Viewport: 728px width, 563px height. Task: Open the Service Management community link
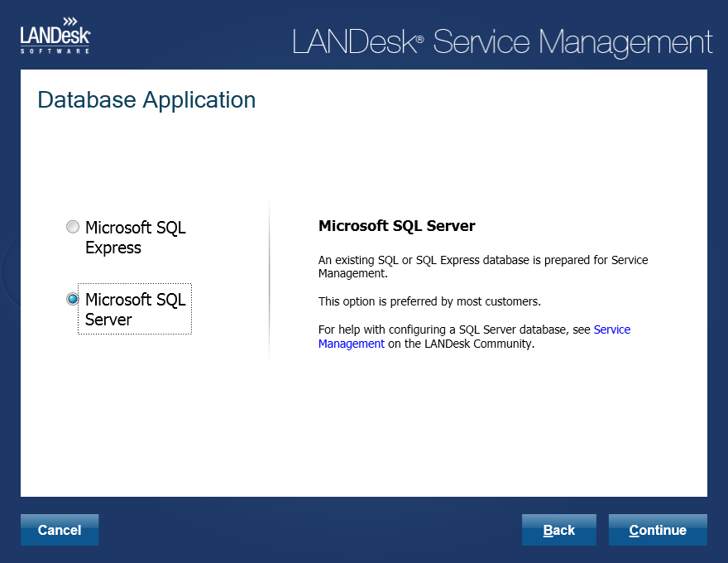pyautogui.click(x=474, y=336)
